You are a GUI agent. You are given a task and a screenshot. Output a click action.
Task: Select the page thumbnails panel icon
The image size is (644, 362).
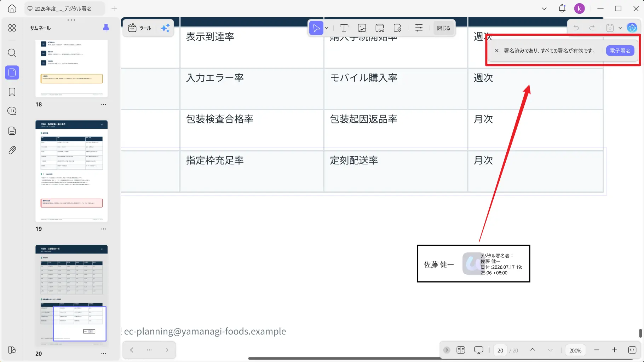pos(12,72)
